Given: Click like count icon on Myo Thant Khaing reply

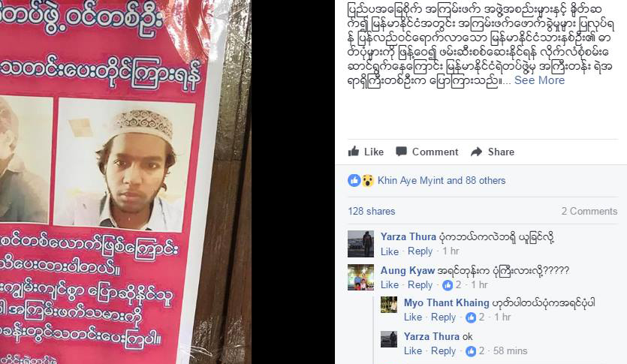Looking at the screenshot, I should (471, 317).
